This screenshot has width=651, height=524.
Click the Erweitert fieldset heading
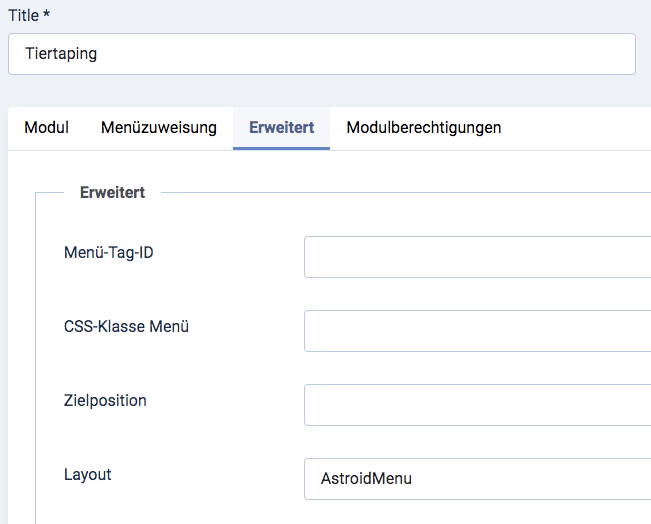pos(112,193)
